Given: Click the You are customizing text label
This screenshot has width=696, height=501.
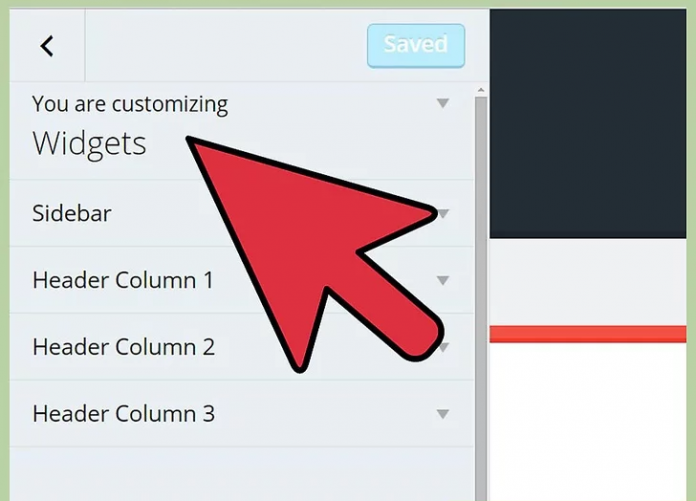Looking at the screenshot, I should (x=130, y=105).
